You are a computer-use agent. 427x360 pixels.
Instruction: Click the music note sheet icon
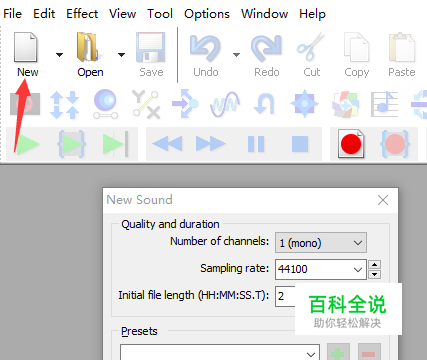pyautogui.click(x=385, y=104)
